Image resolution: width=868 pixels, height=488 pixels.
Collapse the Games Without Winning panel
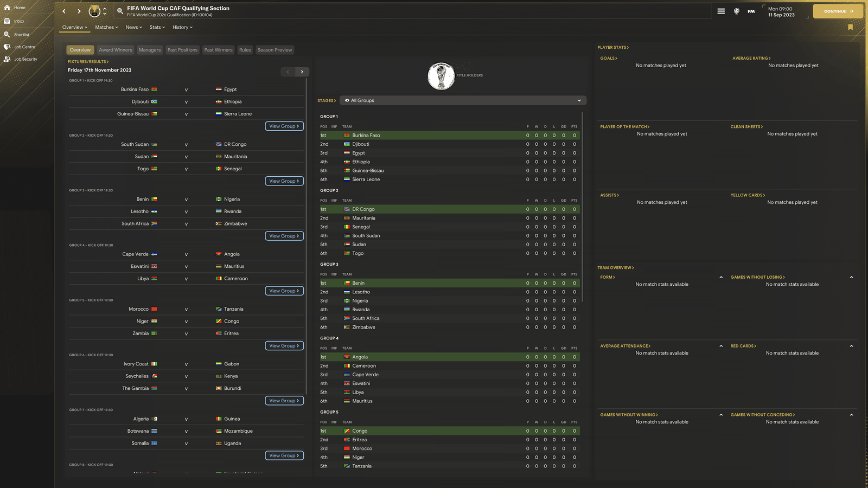tap(721, 415)
